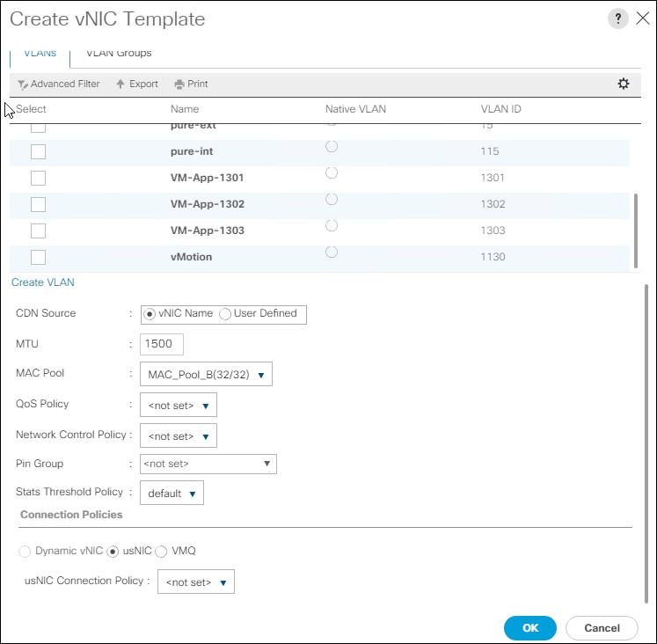Click the Create VLAN link
Image resolution: width=657 pixels, height=644 pixels.
point(43,283)
